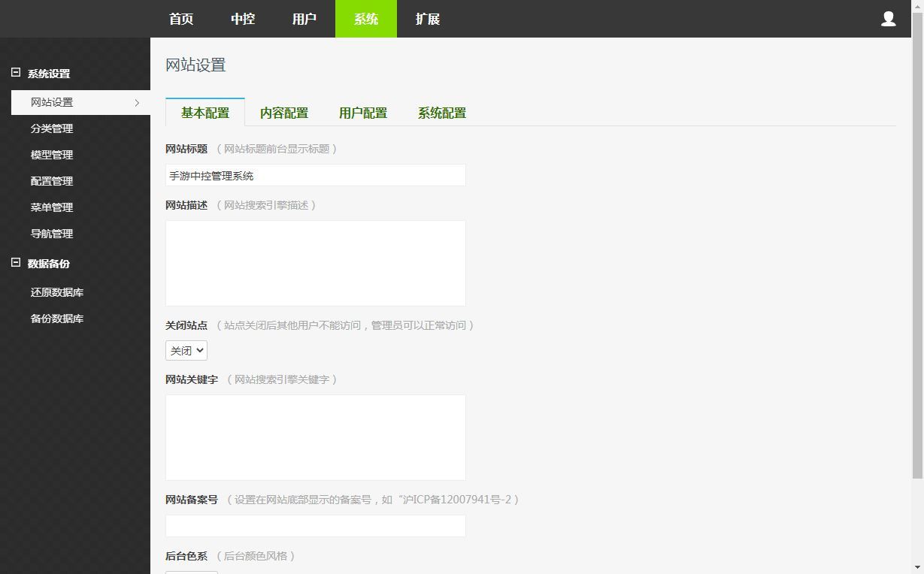Switch to the 内容配置 tab
Image resolution: width=924 pixels, height=574 pixels.
tap(283, 113)
